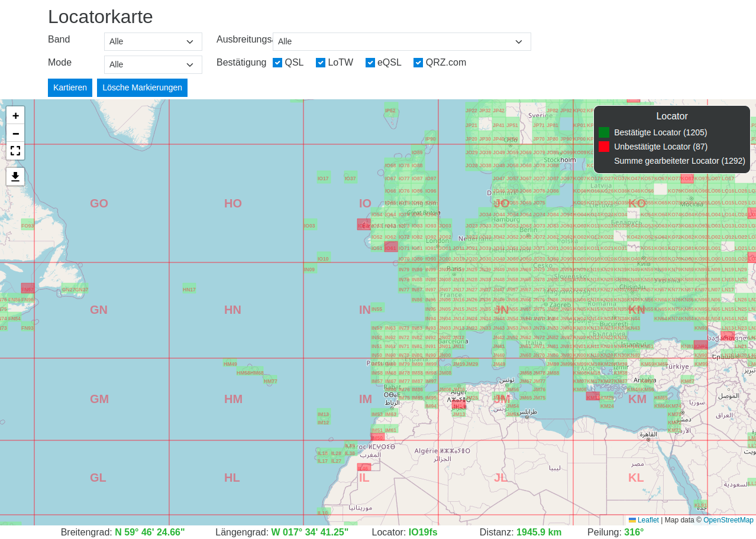Open the Leaflet attribution link

point(647,520)
